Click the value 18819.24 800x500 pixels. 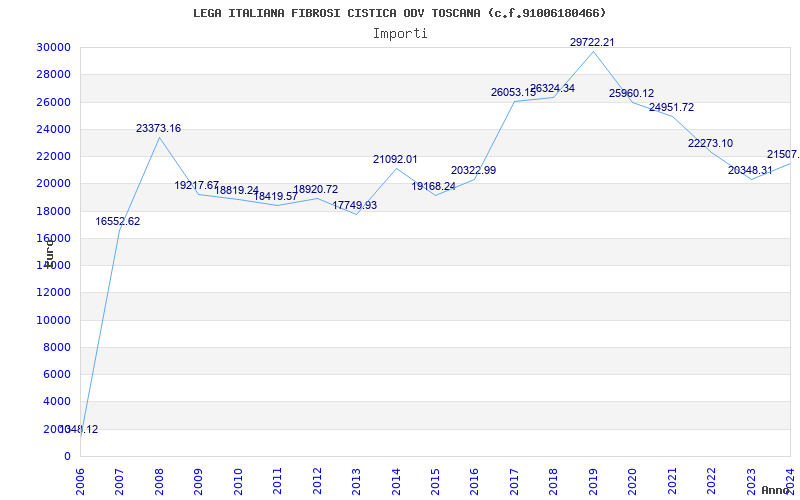click(x=237, y=190)
